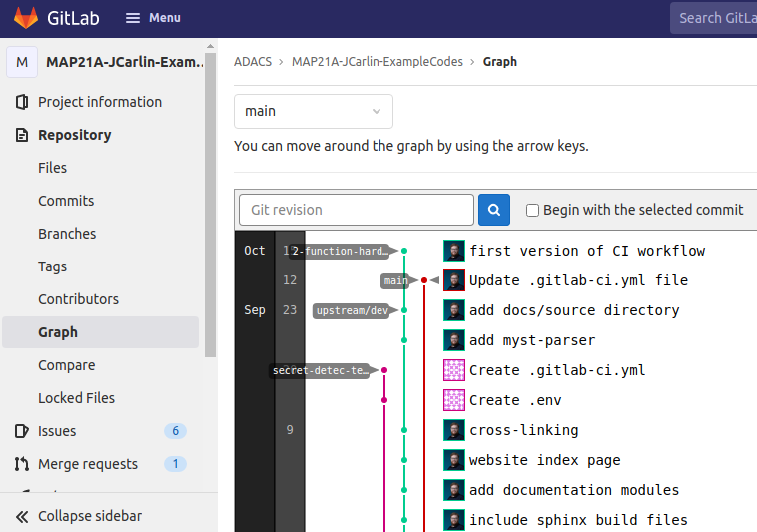Open MAP21A-JCarlin project title in sidebar
The height and width of the screenshot is (532, 757).
[x=124, y=62]
